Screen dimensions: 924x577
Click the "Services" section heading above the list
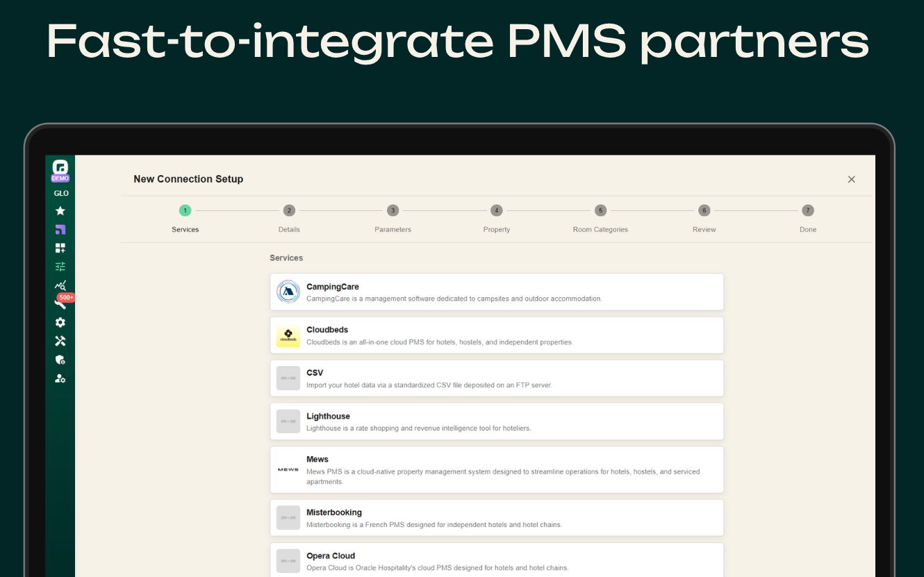pyautogui.click(x=286, y=258)
